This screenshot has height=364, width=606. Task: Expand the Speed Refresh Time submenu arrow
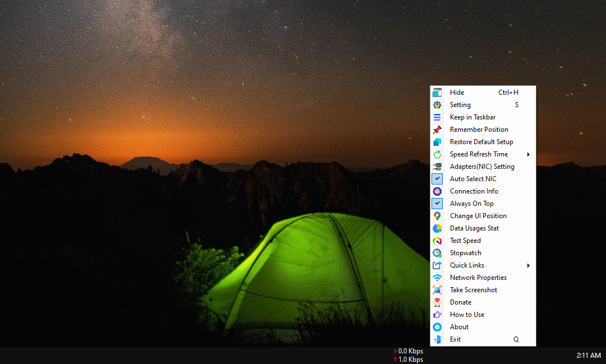tap(528, 154)
